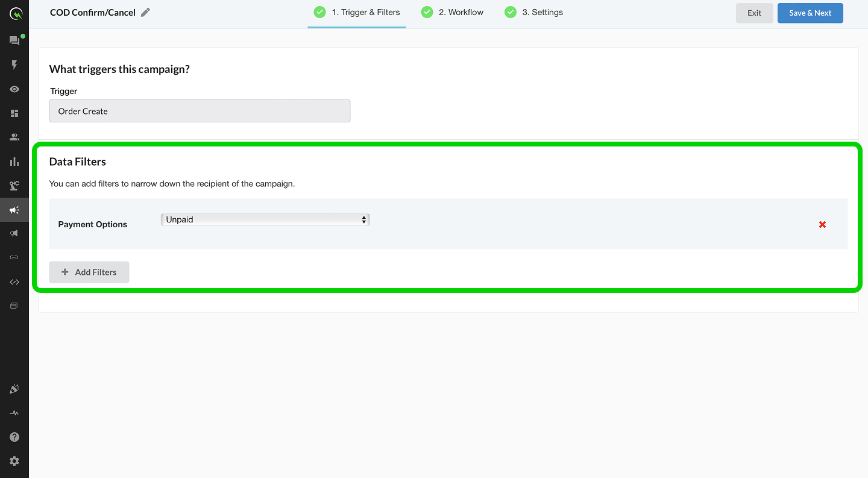Open the bar chart analytics icon
868x478 pixels.
[x=14, y=162]
